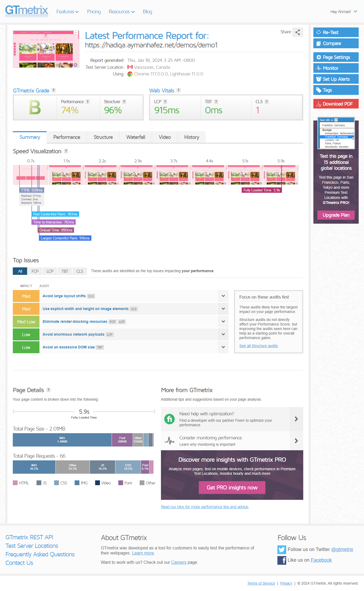Switch to the Waterfall tab

(136, 137)
